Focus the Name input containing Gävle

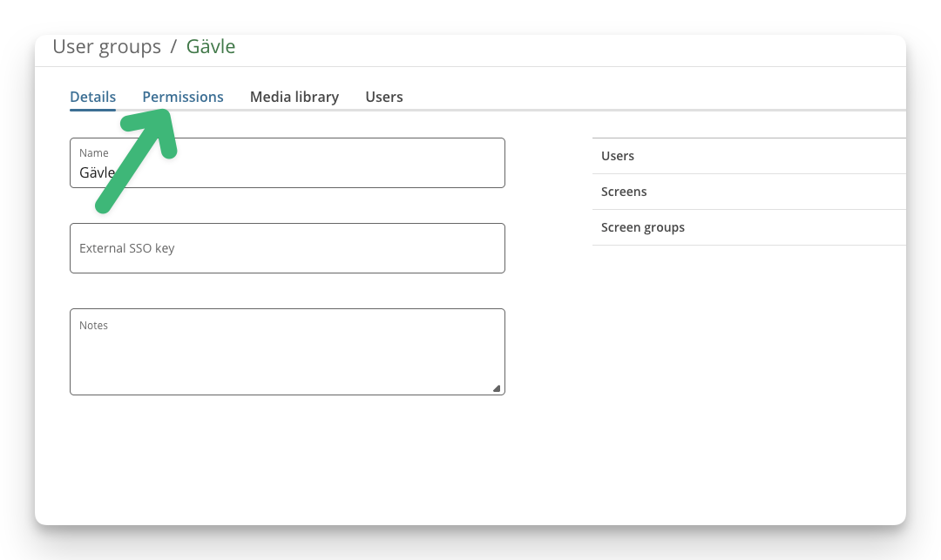coord(288,163)
